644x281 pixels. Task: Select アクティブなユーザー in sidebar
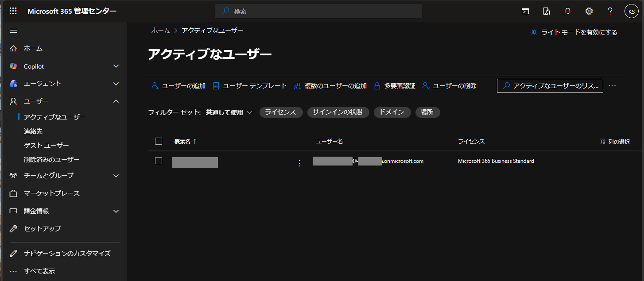coord(55,117)
